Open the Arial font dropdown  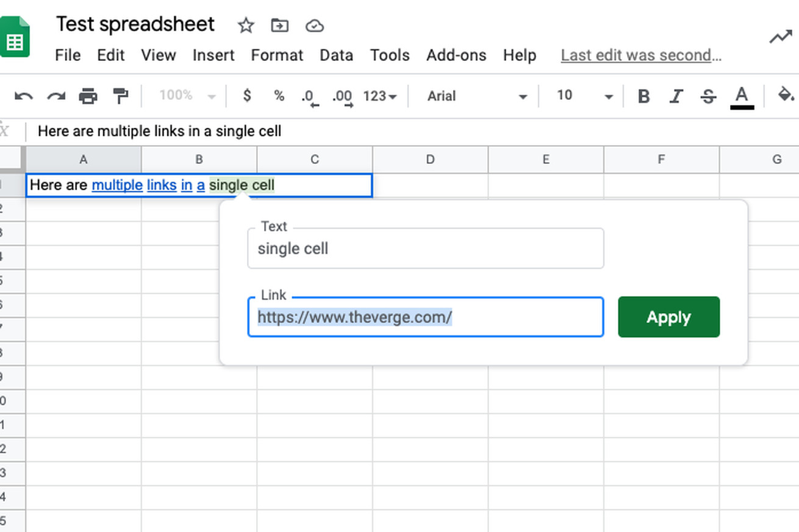(477, 96)
